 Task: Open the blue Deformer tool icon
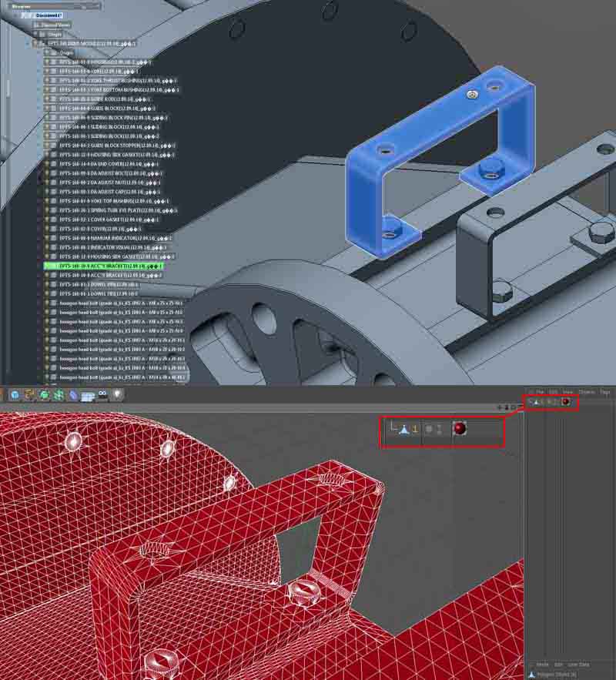(73, 394)
